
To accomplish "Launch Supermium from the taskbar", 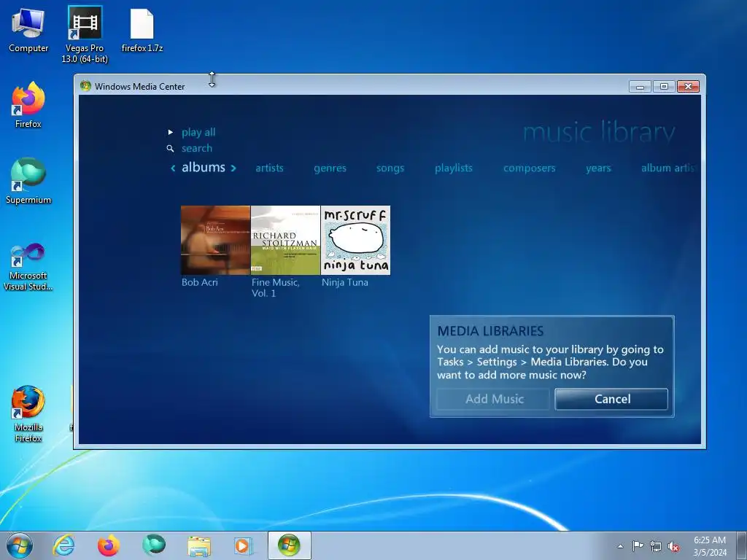I will [153, 545].
